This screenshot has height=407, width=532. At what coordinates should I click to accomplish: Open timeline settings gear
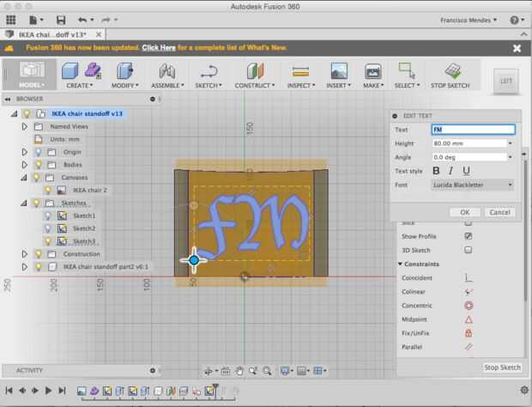524,390
